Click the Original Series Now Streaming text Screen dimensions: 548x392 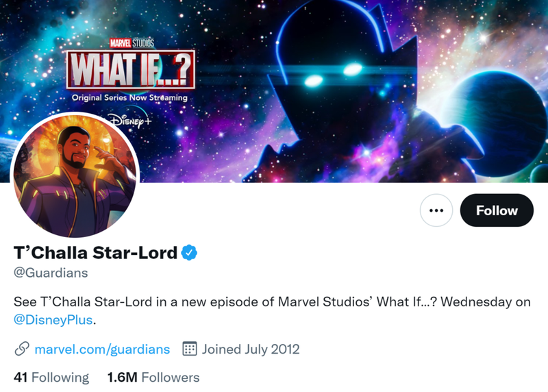click(x=129, y=97)
